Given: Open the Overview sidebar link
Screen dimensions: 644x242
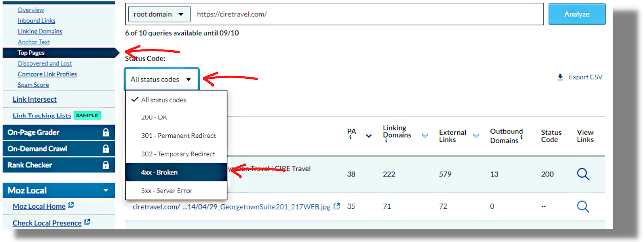Looking at the screenshot, I should click(x=31, y=10).
